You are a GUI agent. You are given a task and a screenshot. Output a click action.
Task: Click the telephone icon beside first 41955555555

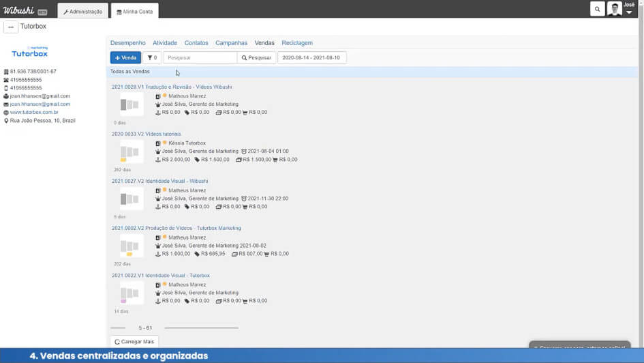click(6, 80)
